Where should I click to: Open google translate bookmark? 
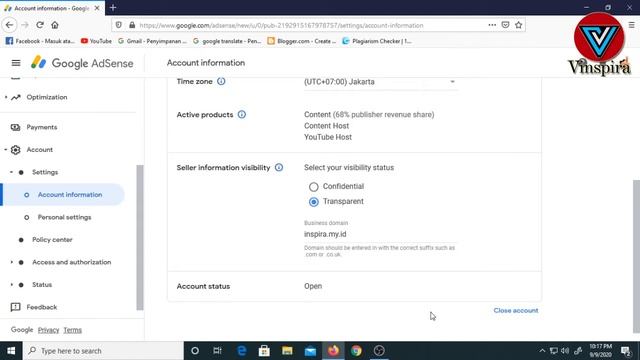click(x=227, y=41)
